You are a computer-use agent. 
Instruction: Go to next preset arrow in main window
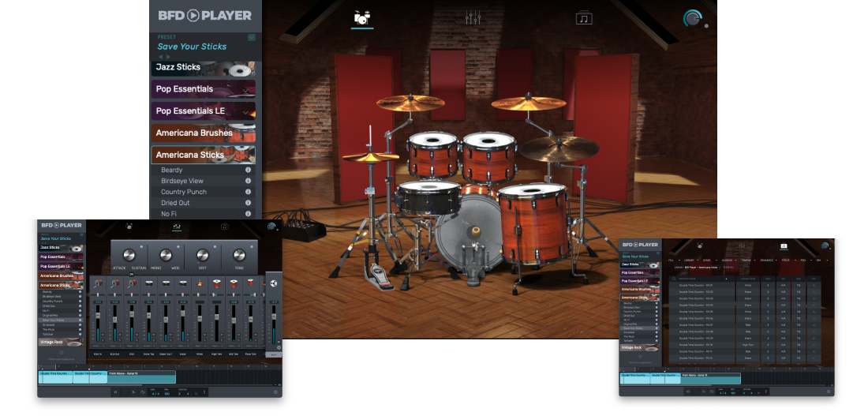tap(168, 57)
